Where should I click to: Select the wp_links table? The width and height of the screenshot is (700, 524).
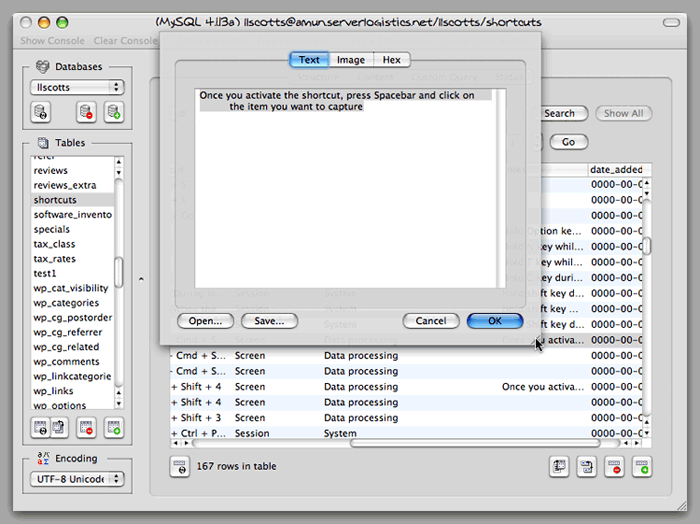(x=73, y=391)
